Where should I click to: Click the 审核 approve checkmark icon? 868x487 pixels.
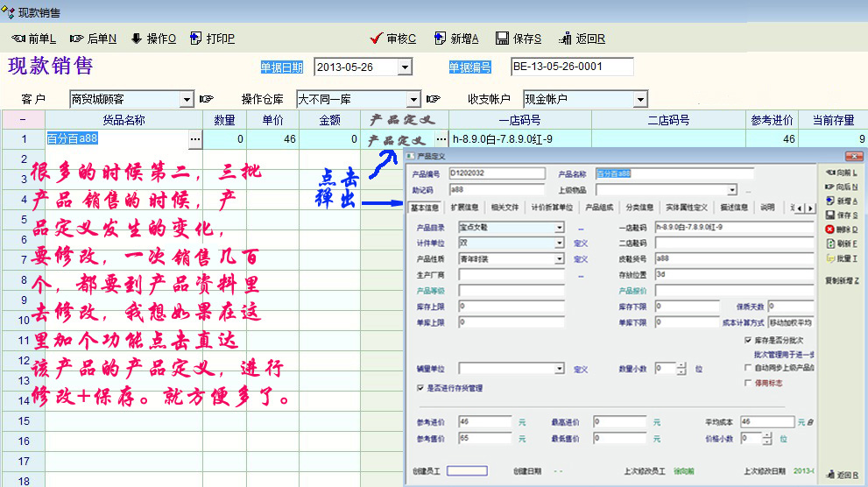tap(377, 39)
